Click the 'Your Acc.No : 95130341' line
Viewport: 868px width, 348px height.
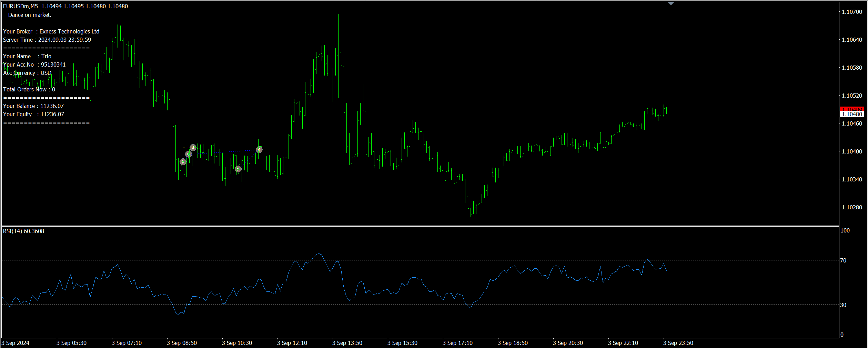coord(34,64)
